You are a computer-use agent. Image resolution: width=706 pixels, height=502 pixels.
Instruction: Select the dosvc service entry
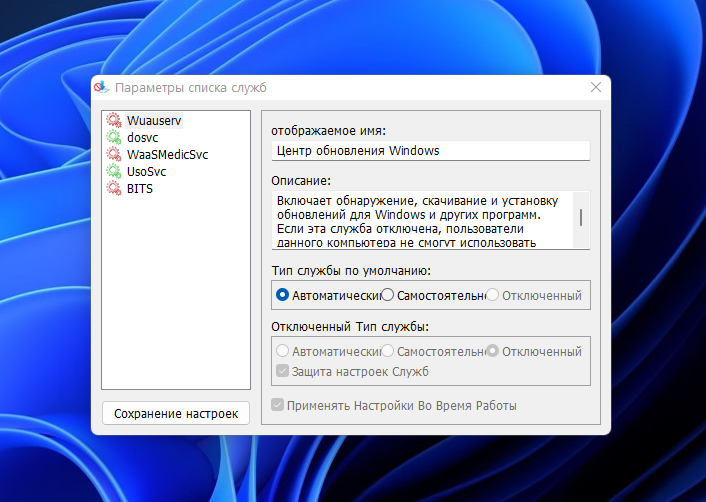point(142,138)
